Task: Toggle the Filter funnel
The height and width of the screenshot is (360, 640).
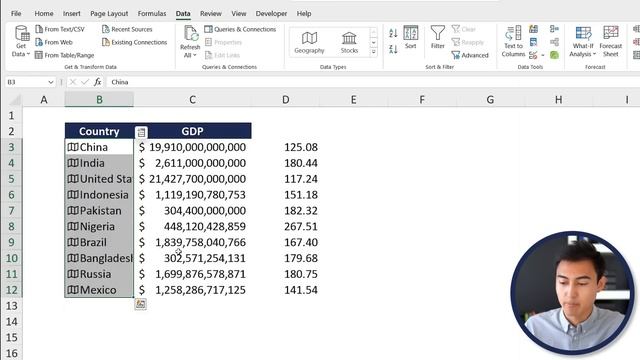Action: click(438, 37)
